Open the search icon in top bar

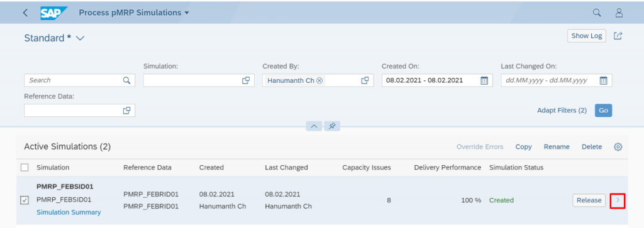(x=597, y=13)
